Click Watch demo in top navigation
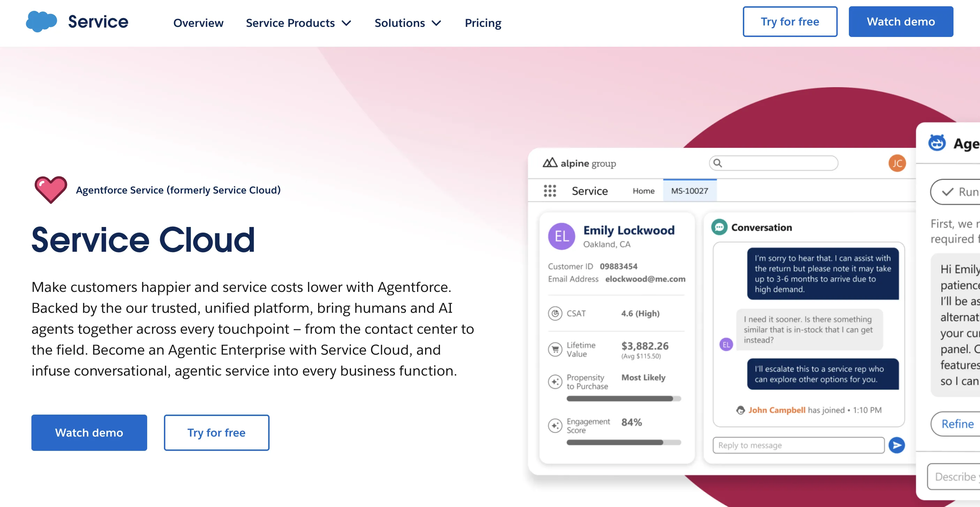Image resolution: width=980 pixels, height=507 pixels. point(900,22)
